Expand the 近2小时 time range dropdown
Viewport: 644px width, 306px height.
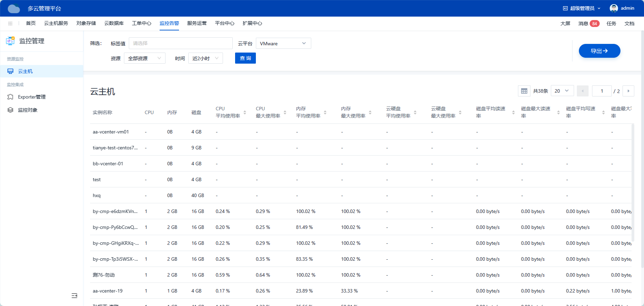tap(205, 58)
